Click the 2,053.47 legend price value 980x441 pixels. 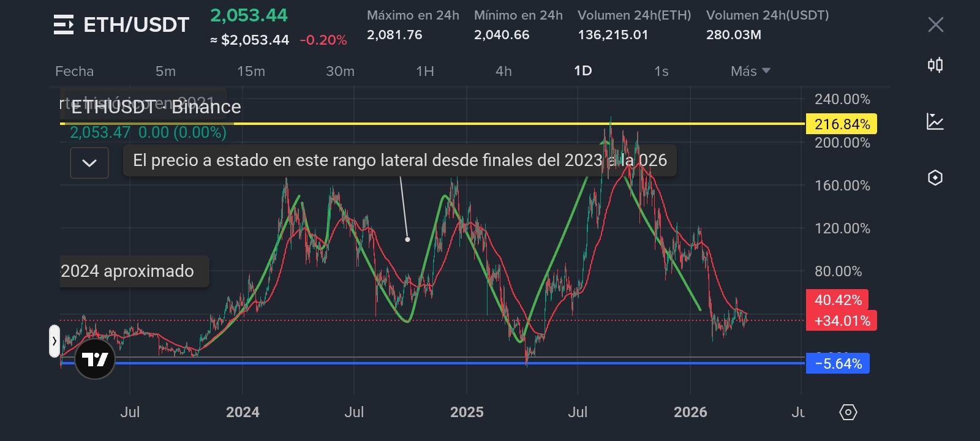click(100, 132)
